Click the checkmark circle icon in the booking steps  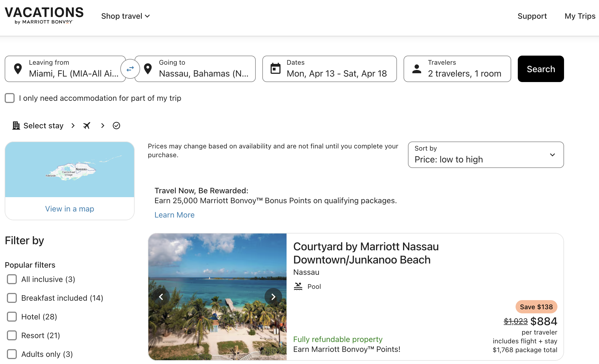tap(116, 126)
